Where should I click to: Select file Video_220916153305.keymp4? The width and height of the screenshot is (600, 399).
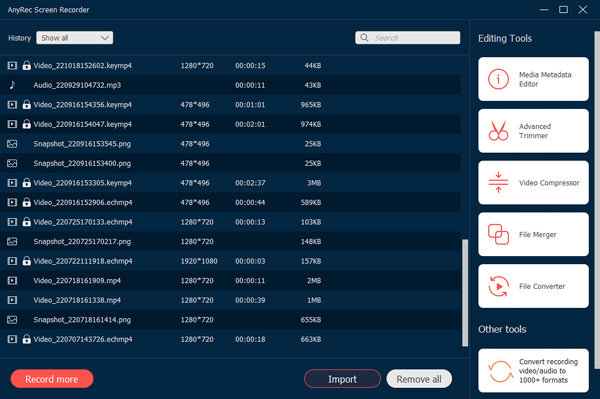pos(230,183)
